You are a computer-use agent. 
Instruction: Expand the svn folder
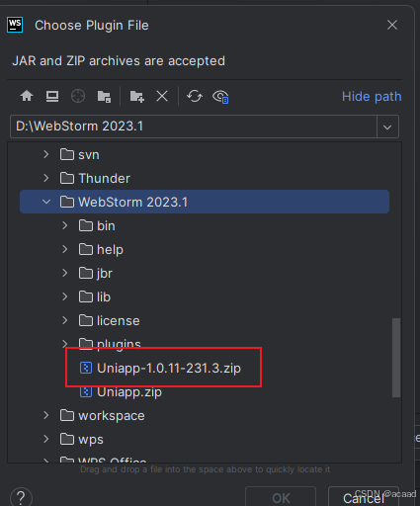click(46, 154)
